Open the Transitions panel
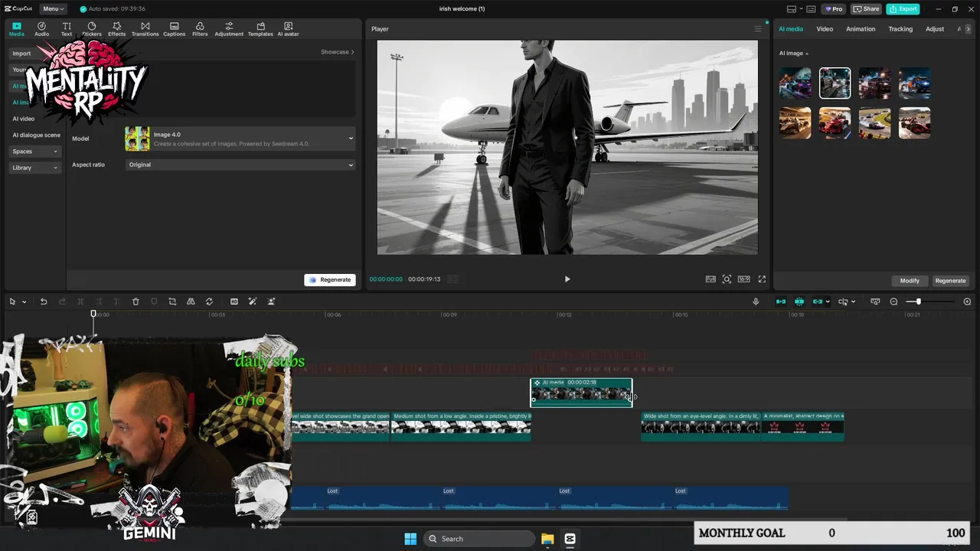980x551 pixels. 145,29
